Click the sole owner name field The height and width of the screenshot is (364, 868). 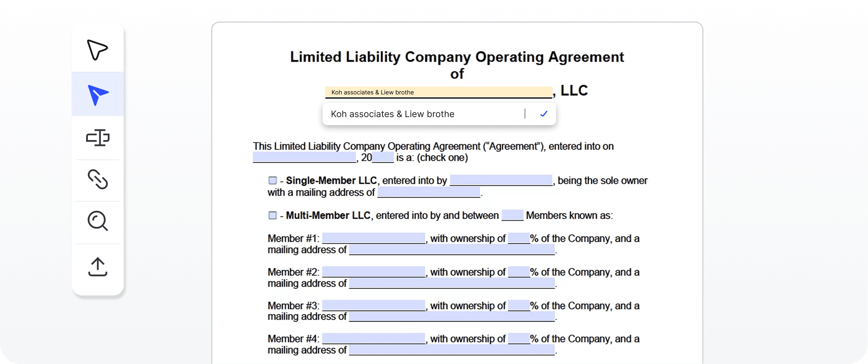coord(501,181)
